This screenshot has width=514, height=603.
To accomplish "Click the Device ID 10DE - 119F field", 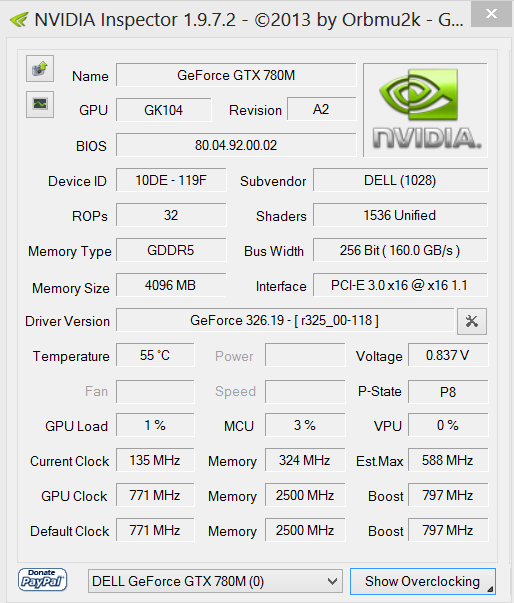I will [x=171, y=180].
